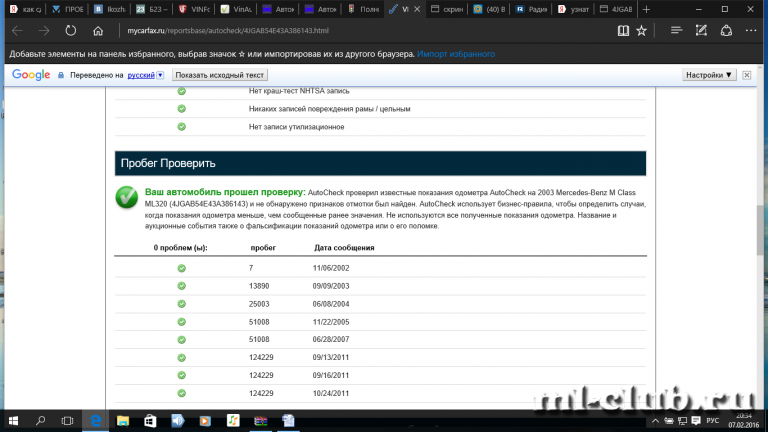Click mileage value 7
Viewport: 768px width, 432px height.
click(x=251, y=268)
